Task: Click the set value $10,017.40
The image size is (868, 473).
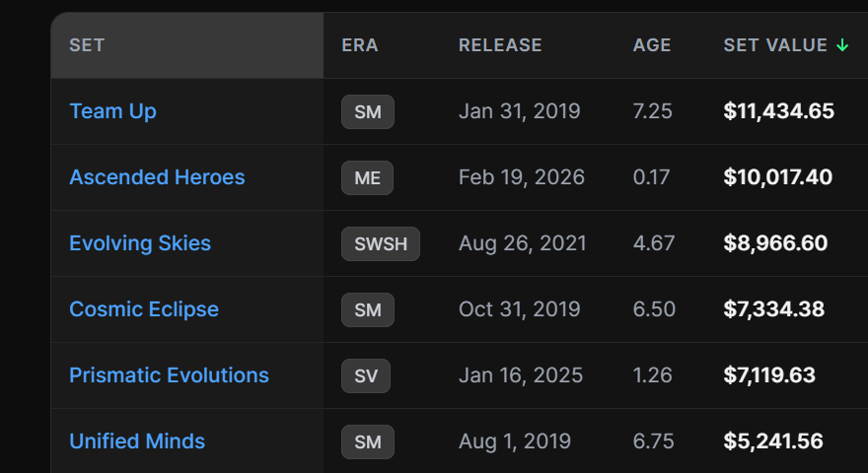Action: click(x=778, y=177)
